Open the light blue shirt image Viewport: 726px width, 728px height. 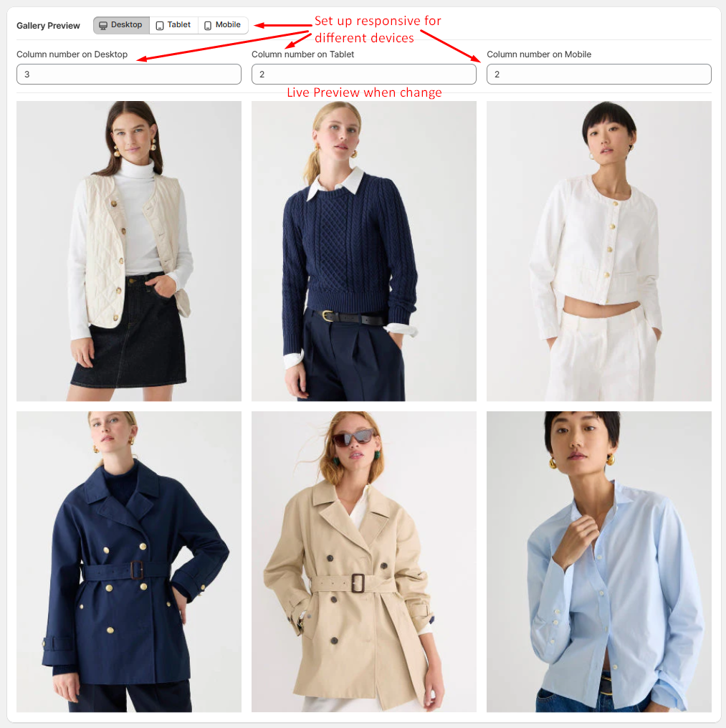tap(598, 562)
